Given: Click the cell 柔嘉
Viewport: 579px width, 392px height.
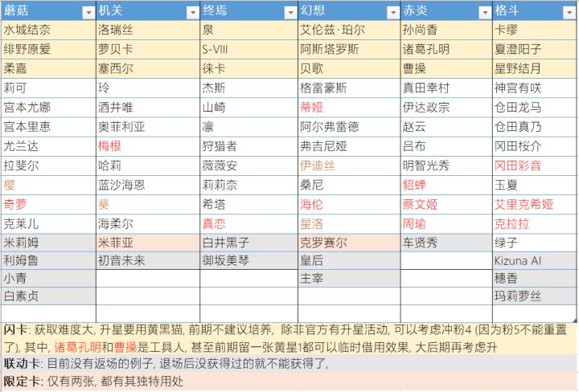Looking at the screenshot, I should coord(48,68).
